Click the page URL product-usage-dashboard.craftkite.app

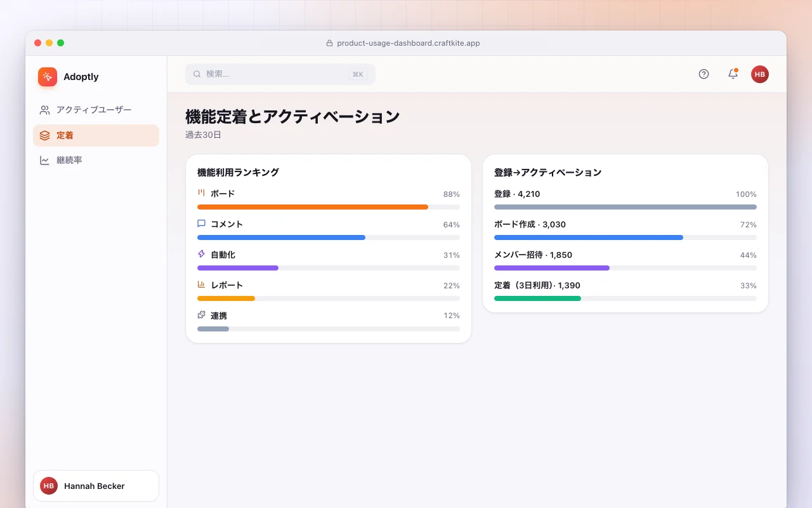[409, 43]
